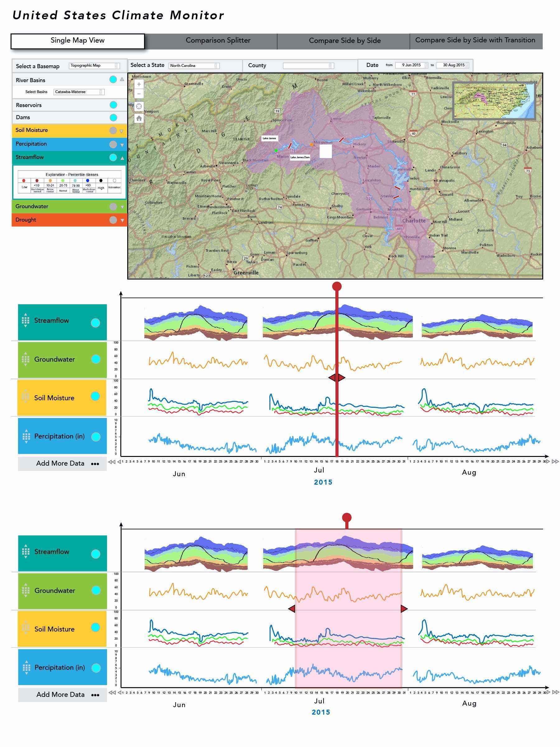
Task: Expand the Soil Moisture section arrow
Action: pos(122,131)
